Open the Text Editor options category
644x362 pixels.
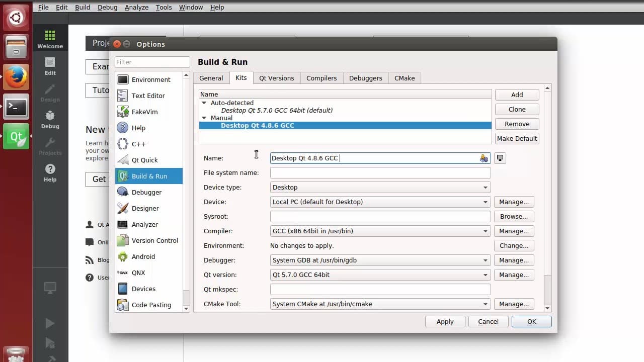[148, 96]
